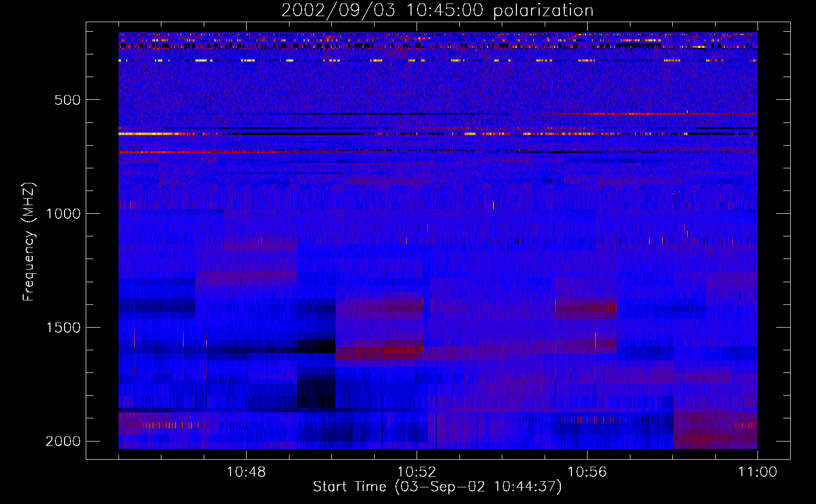Click the 1500 frequency tick label
This screenshot has height=504, width=816.
point(63,328)
